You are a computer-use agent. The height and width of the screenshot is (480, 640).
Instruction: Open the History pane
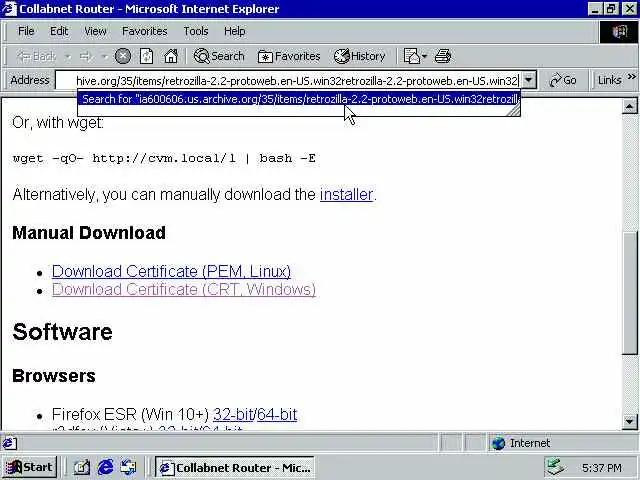coord(360,56)
